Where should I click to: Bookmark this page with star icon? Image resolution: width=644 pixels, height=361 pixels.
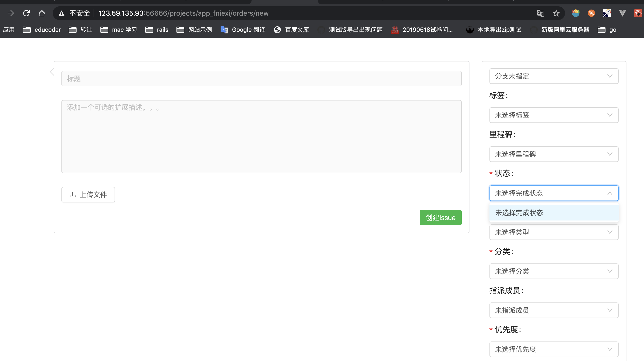(x=556, y=13)
